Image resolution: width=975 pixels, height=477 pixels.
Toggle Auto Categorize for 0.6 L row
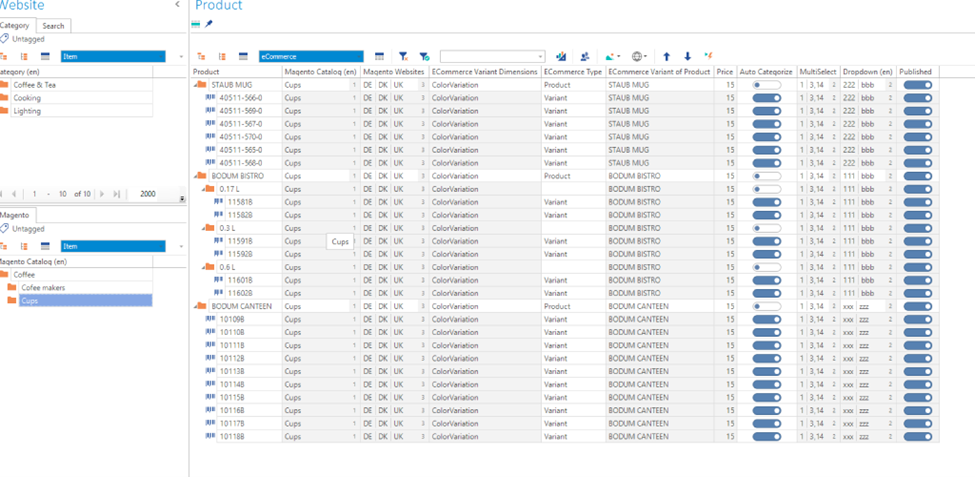(766, 267)
